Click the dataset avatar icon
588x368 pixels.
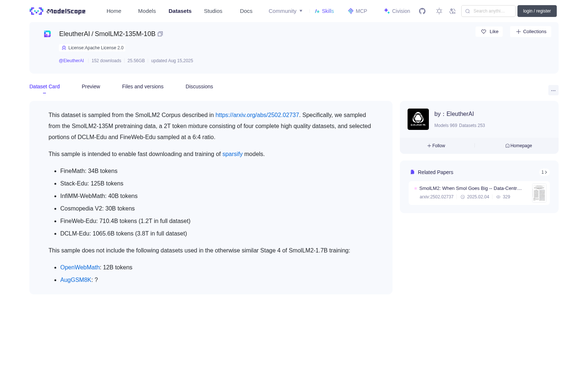(x=47, y=34)
